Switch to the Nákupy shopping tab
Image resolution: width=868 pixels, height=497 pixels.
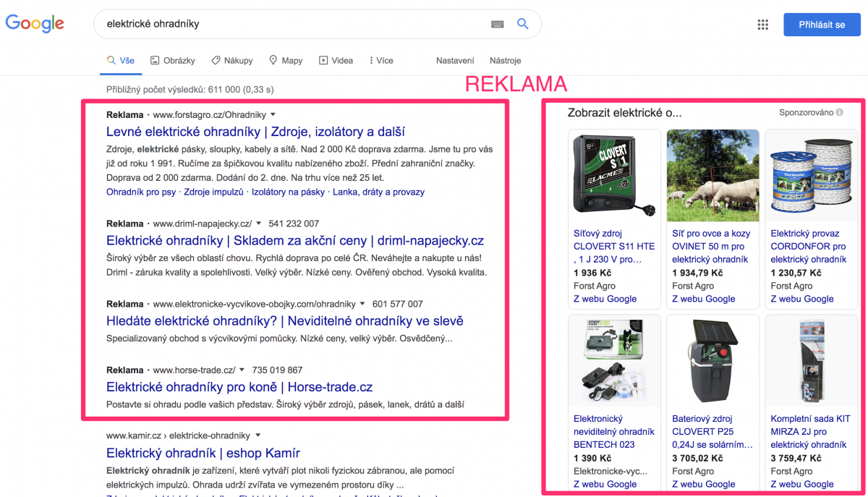[x=231, y=61]
